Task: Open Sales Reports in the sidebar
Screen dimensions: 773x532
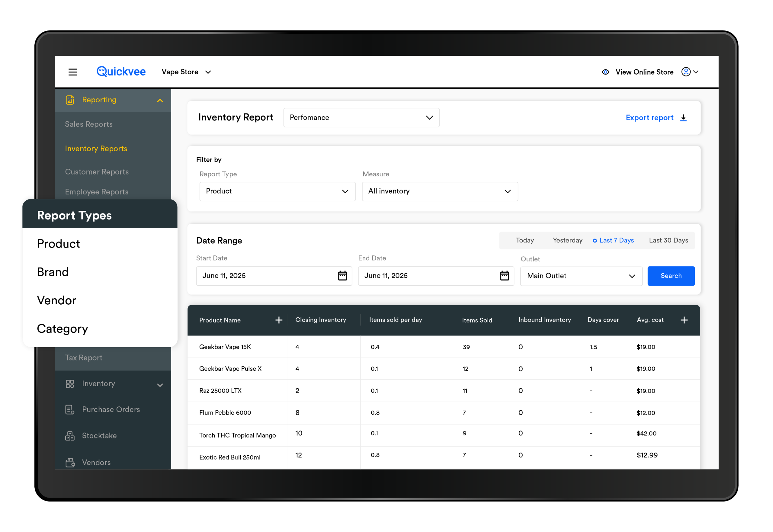Action: pos(89,124)
